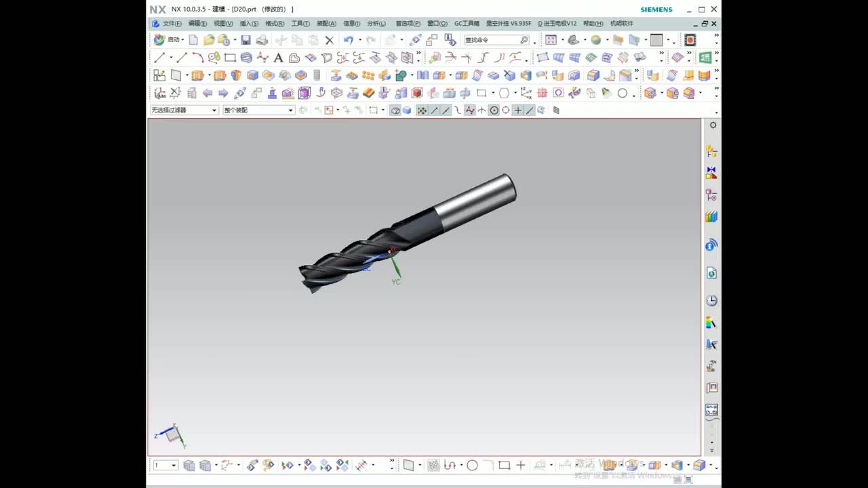Click the circle icon in fourth toolbar row
This screenshot has width=868, height=488.
tap(622, 93)
